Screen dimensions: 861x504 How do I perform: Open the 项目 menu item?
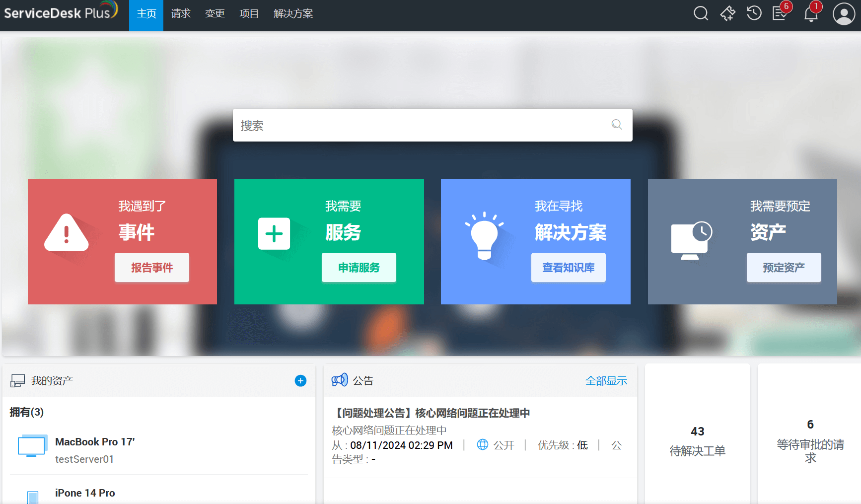(x=248, y=13)
